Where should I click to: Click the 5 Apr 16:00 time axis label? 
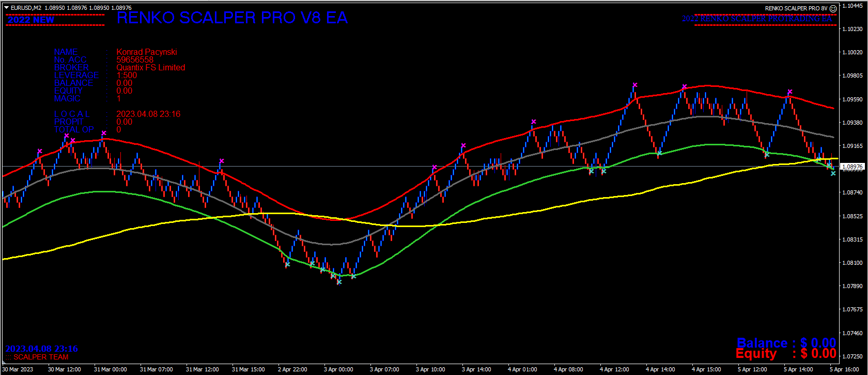(x=844, y=369)
